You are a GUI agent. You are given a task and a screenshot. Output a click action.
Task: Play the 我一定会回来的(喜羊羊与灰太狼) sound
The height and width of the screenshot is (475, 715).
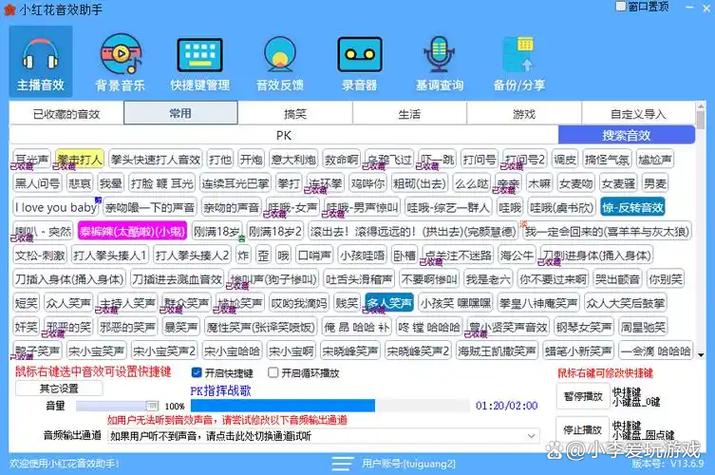click(x=607, y=232)
